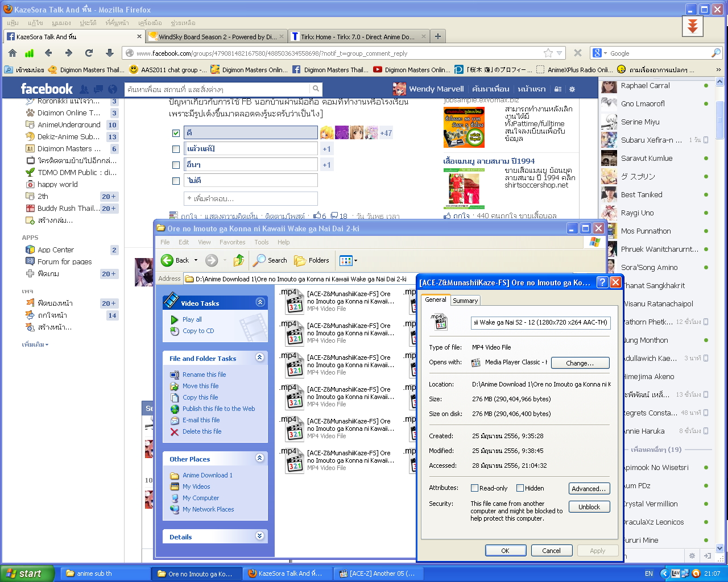Click the Advanced... button
This screenshot has width=728, height=582.
(589, 488)
